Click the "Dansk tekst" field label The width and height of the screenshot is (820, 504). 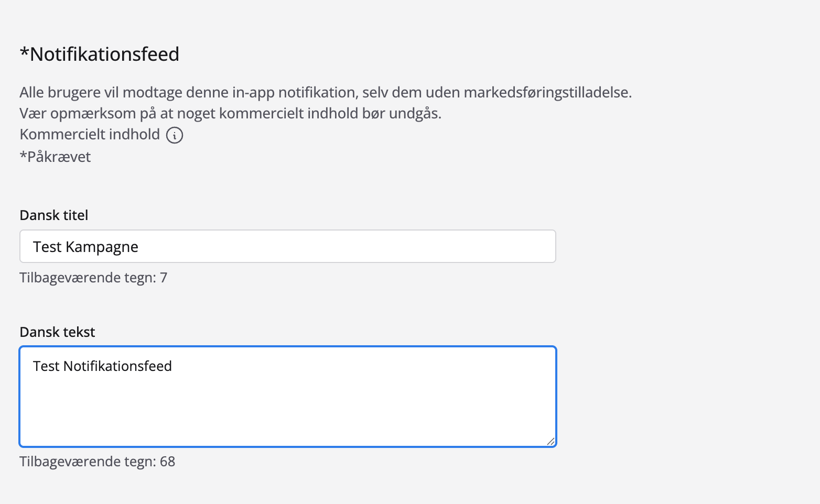[x=57, y=332]
